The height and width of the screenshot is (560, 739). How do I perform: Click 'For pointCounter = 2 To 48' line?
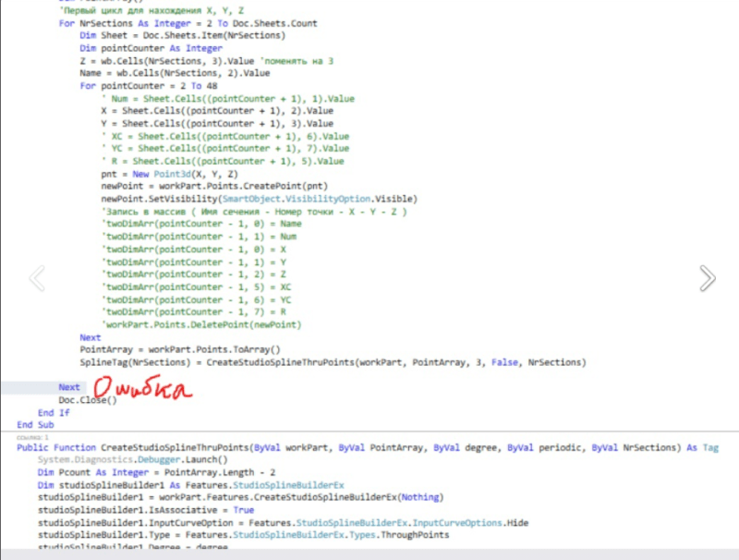click(x=149, y=86)
